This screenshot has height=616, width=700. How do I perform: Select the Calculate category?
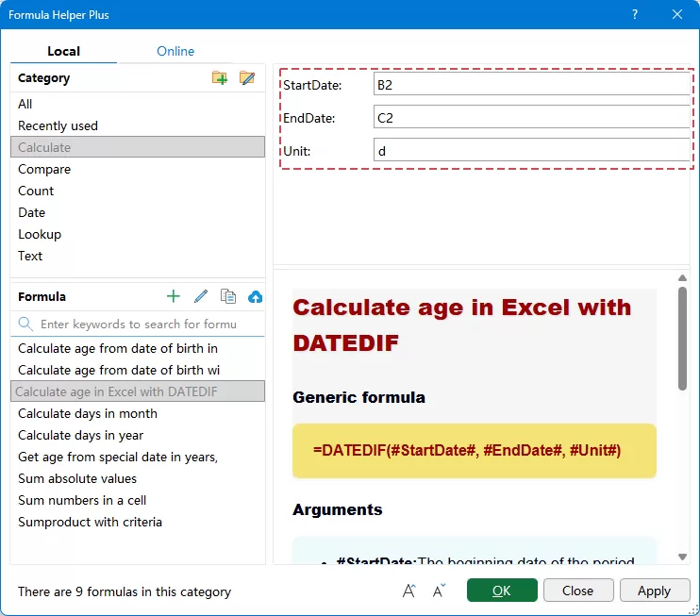[x=138, y=147]
